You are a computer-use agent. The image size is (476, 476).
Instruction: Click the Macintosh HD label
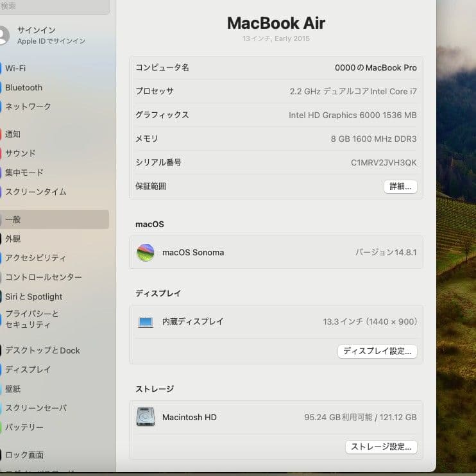189,417
